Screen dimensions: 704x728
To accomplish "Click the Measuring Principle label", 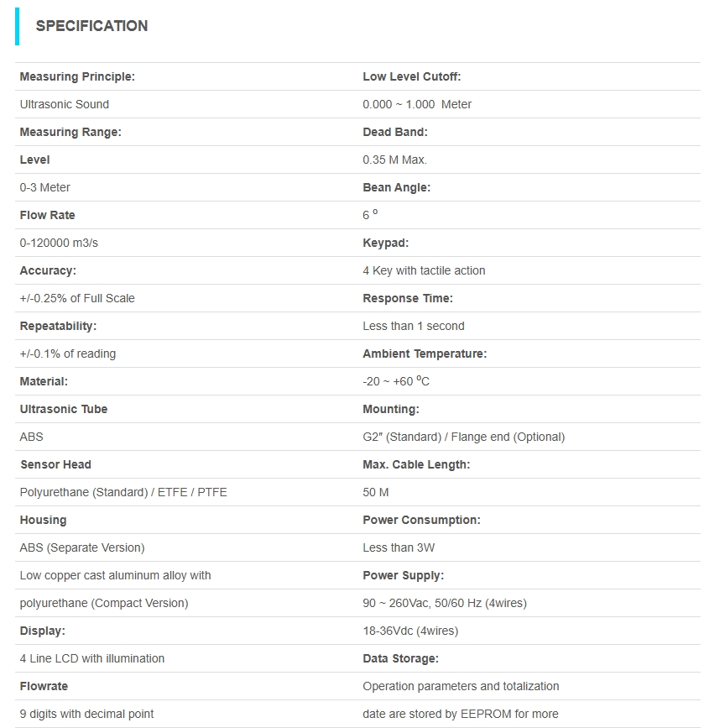I will 77,76.
